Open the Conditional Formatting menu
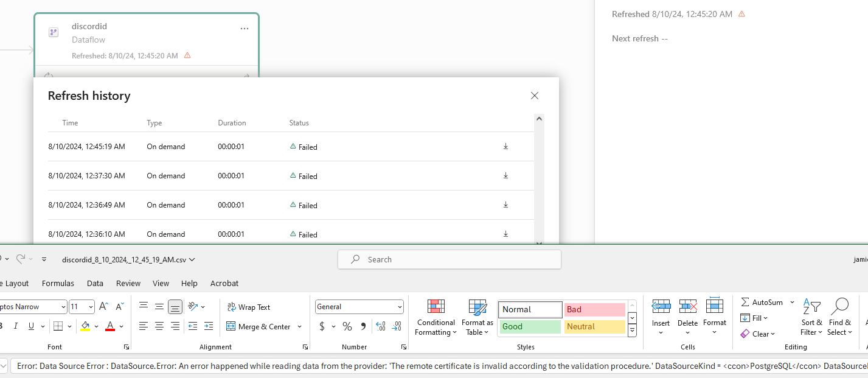Screen dimensions: 868x378 click(x=436, y=318)
